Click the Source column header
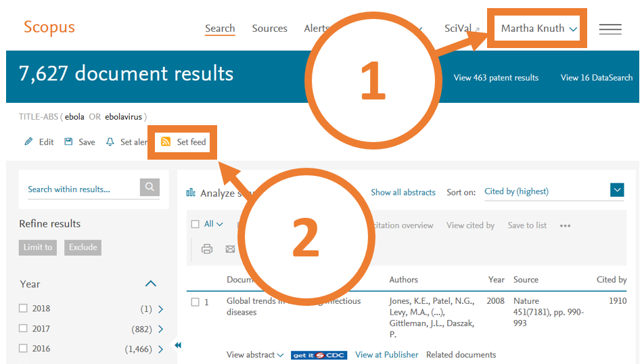The width and height of the screenshot is (644, 364). pos(526,279)
